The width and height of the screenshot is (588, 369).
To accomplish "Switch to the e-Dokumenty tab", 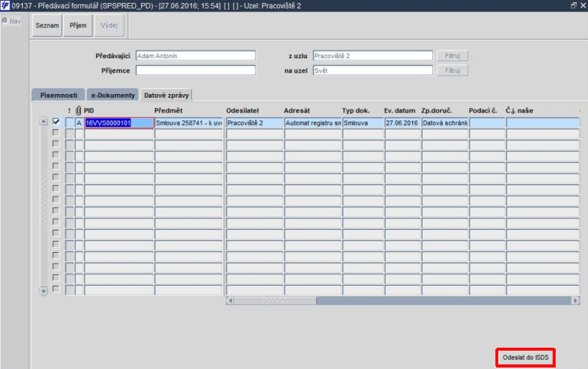I will coord(113,96).
